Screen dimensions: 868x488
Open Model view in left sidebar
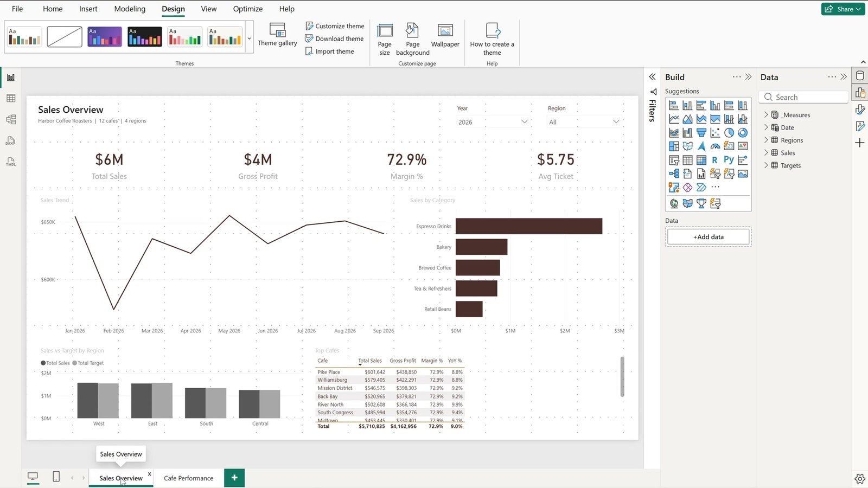click(11, 119)
